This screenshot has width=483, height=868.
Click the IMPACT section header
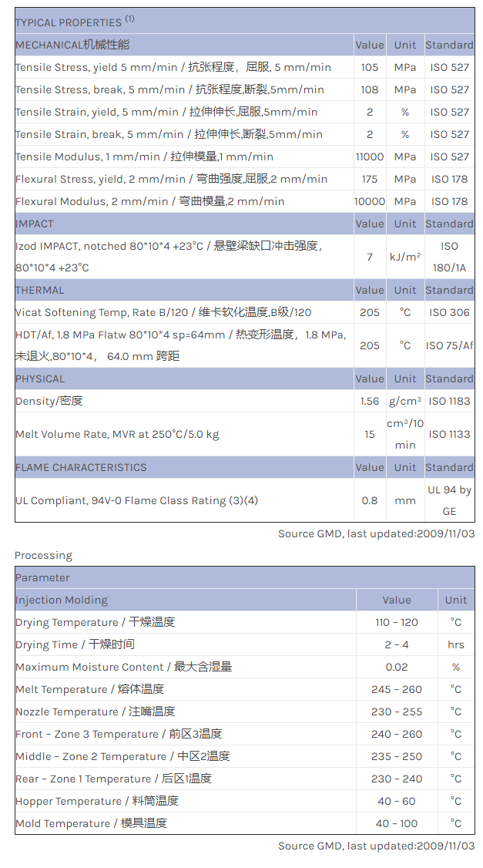pyautogui.click(x=35, y=224)
